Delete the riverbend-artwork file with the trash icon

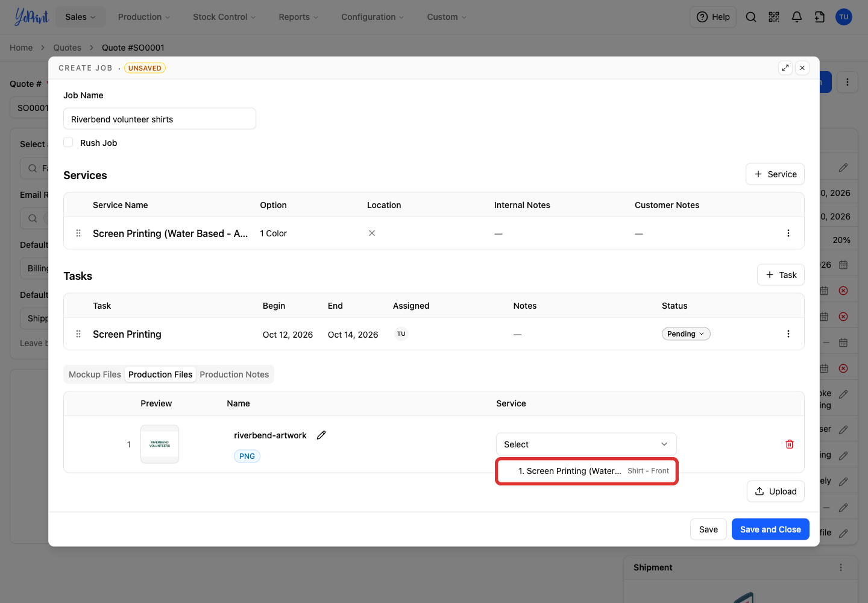790,444
